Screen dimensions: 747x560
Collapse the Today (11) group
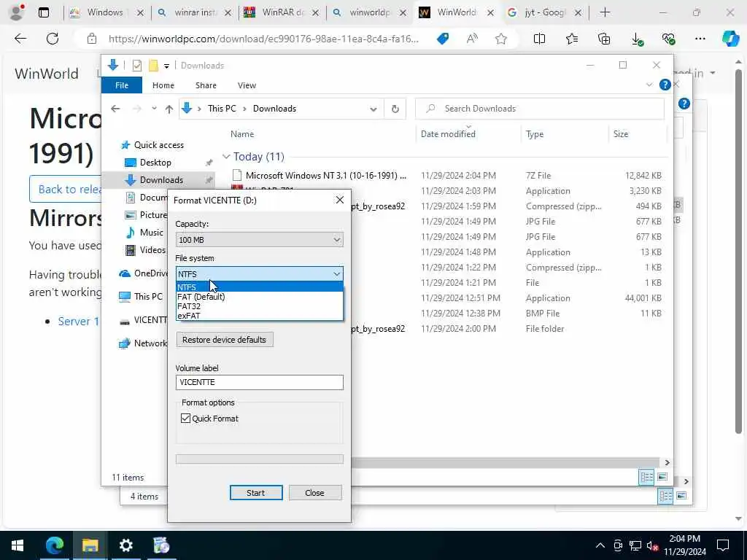click(226, 157)
